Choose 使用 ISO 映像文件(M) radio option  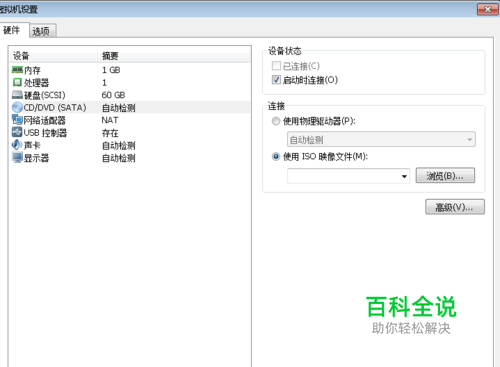click(x=276, y=156)
